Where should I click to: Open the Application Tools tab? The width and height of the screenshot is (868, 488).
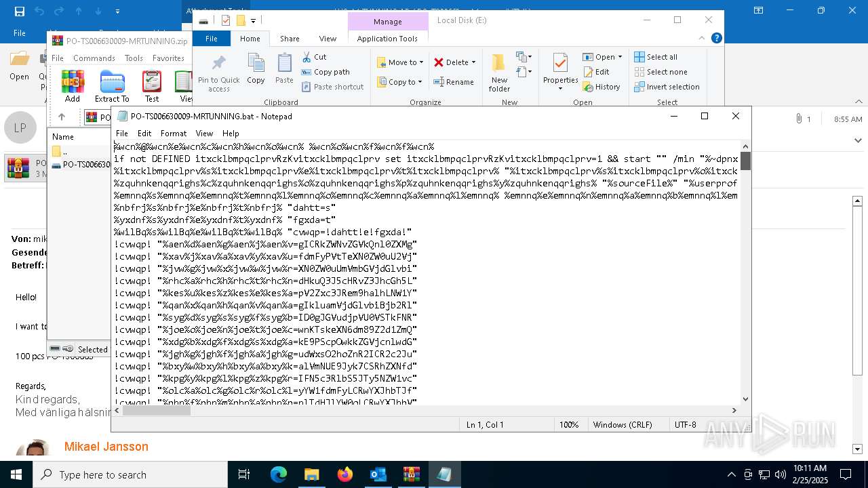[387, 39]
